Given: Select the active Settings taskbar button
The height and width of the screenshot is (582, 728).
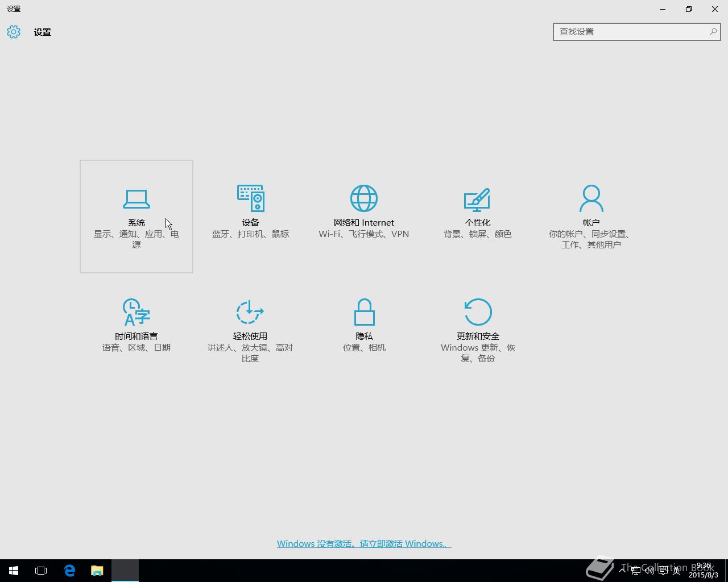Looking at the screenshot, I should [x=125, y=571].
